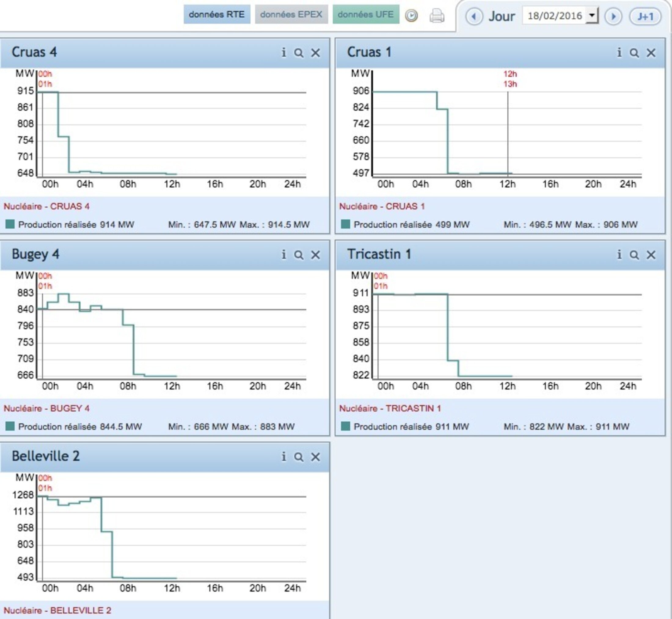Click the printer icon
This screenshot has width=672, height=619.
click(437, 16)
